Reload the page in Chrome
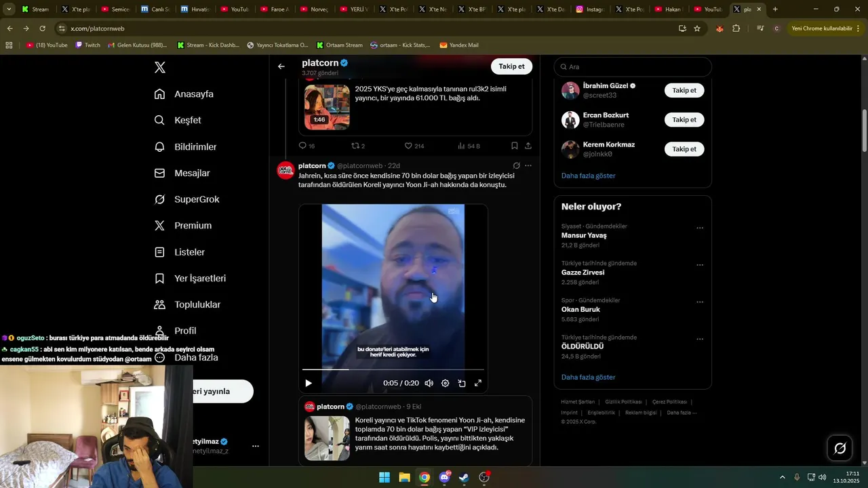Viewport: 868px width, 488px height. [x=42, y=28]
